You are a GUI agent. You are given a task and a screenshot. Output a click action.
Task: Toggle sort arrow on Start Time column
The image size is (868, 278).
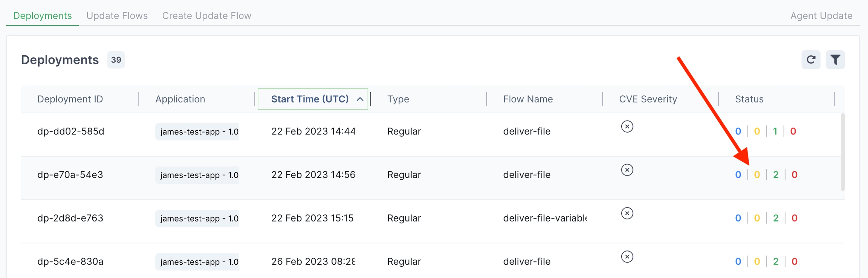pos(360,99)
